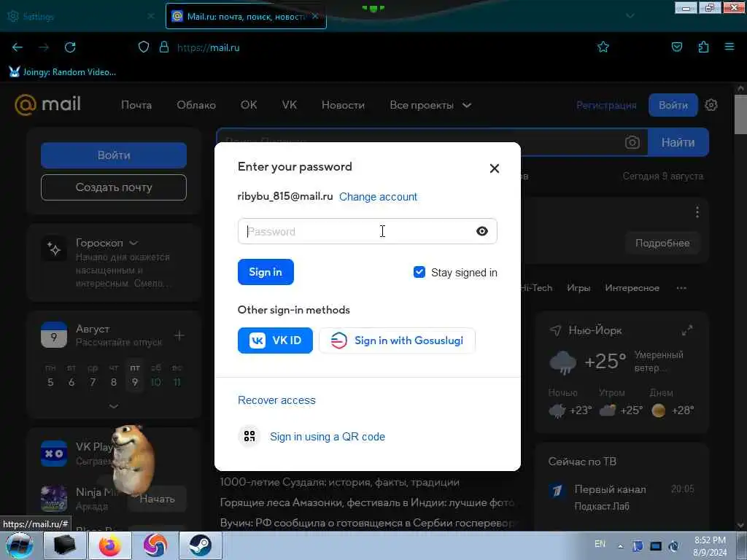Click the horoscope sparkle icon
Screen dimensions: 747x560
(54, 248)
